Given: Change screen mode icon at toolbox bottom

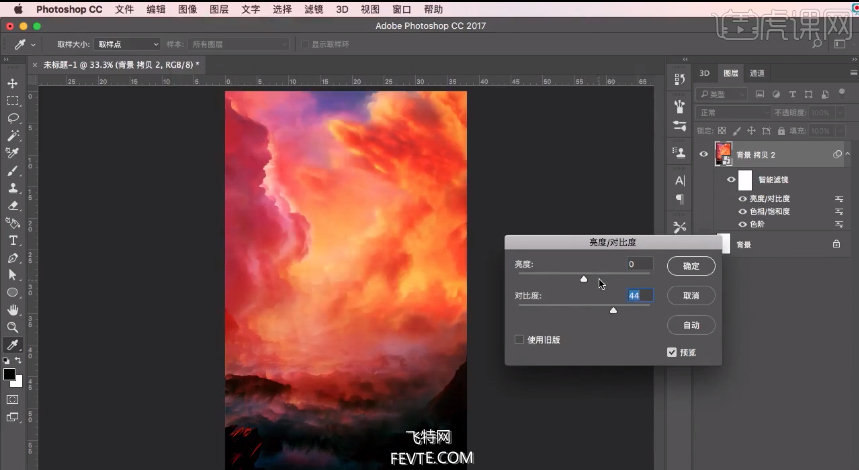Looking at the screenshot, I should [x=12, y=417].
